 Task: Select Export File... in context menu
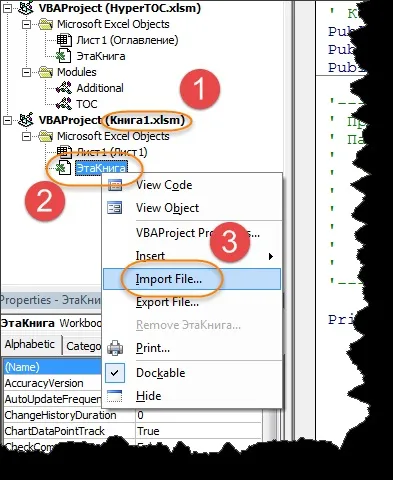(x=192, y=302)
